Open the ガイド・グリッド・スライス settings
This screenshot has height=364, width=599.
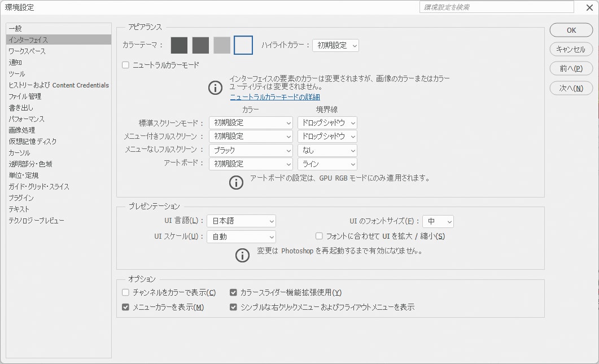pyautogui.click(x=38, y=186)
